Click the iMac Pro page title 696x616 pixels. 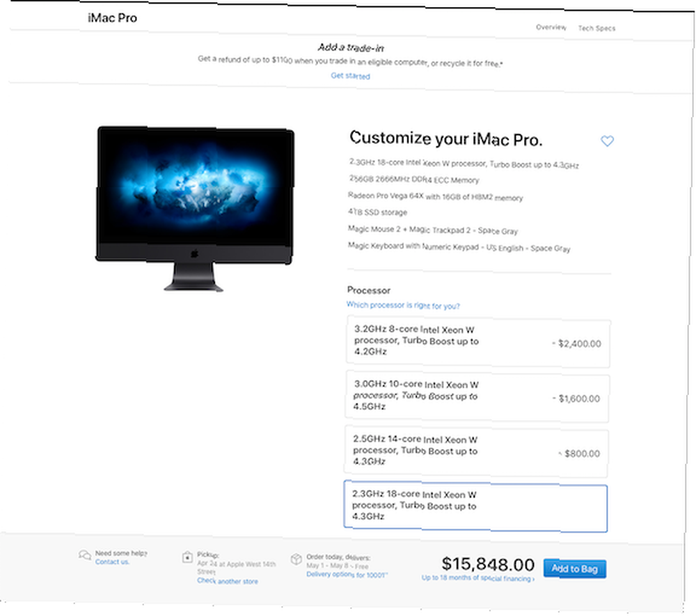click(x=112, y=18)
